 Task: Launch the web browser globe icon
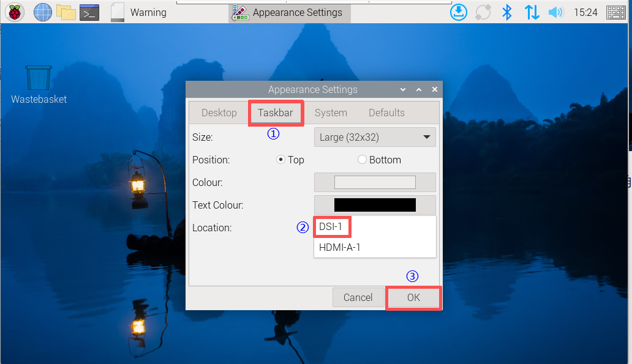click(x=42, y=12)
